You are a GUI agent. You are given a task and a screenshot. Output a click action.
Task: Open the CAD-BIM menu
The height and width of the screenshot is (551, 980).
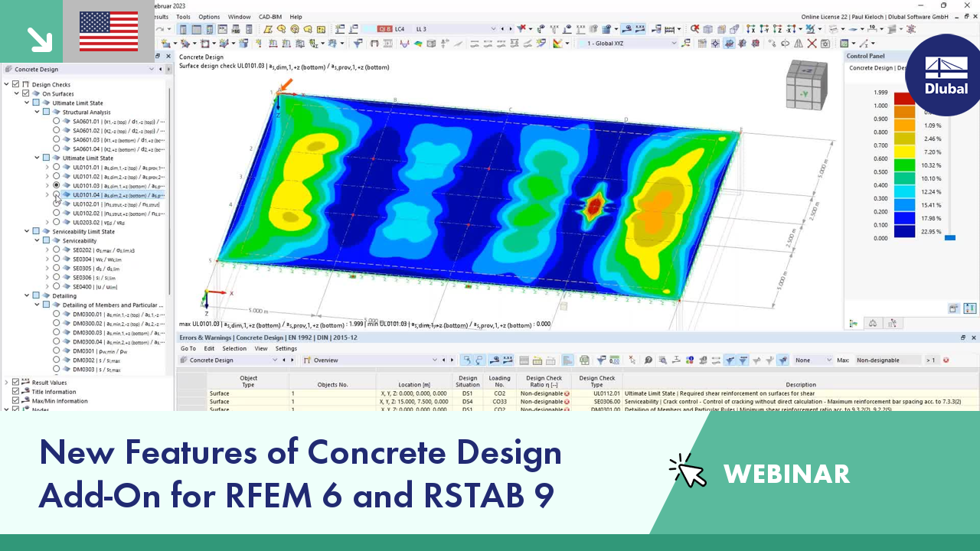270,17
